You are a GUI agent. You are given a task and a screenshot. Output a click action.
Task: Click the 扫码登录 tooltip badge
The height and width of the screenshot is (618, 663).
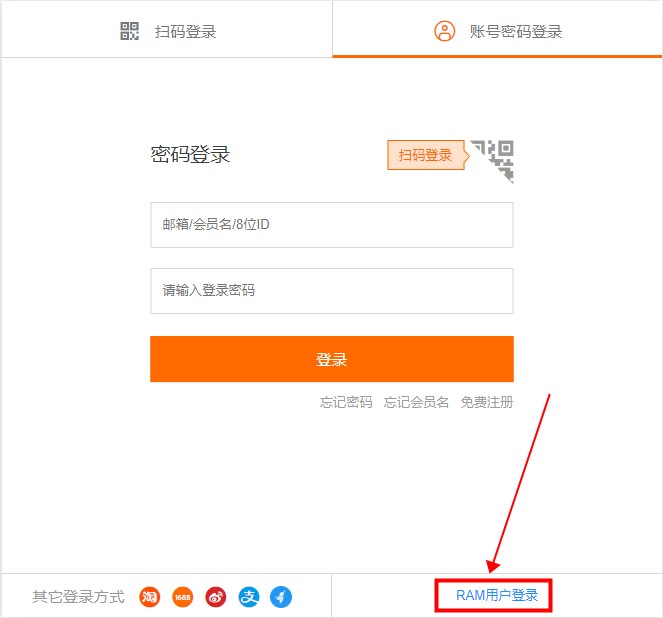425,155
